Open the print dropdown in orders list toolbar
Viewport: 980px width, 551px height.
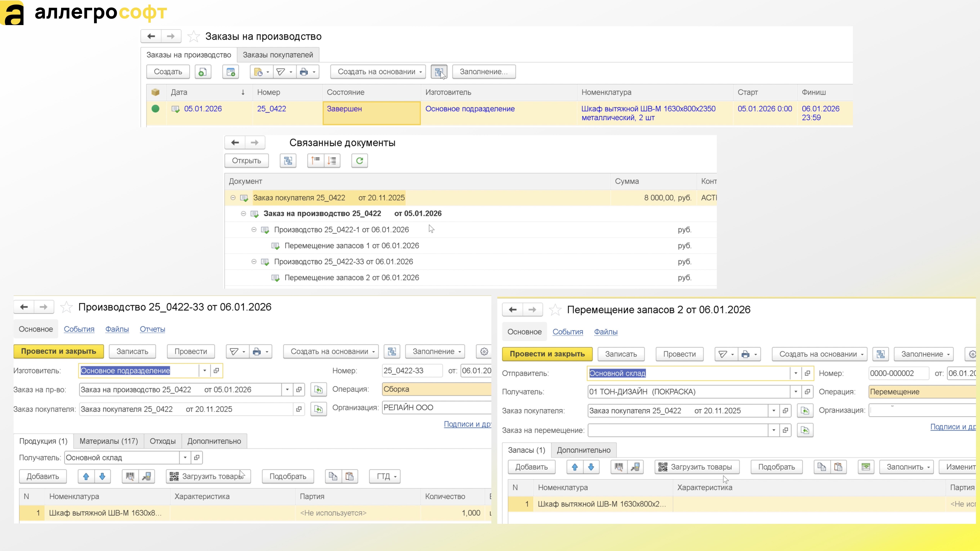click(307, 72)
